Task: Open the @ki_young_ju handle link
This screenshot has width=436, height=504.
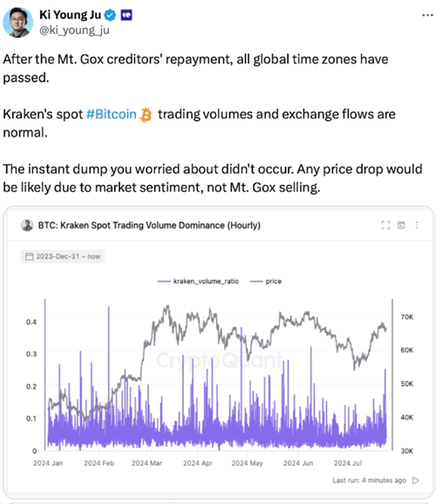Action: 74,30
